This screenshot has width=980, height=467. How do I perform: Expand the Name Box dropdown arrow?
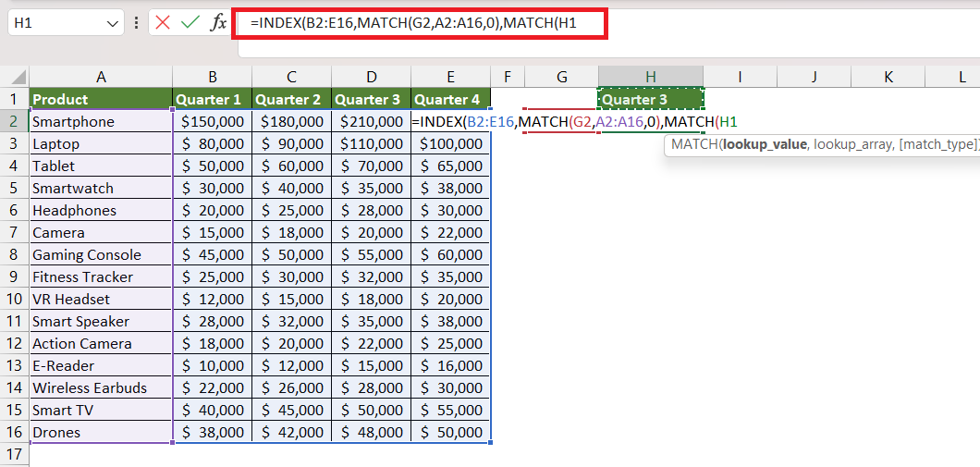pyautogui.click(x=113, y=24)
